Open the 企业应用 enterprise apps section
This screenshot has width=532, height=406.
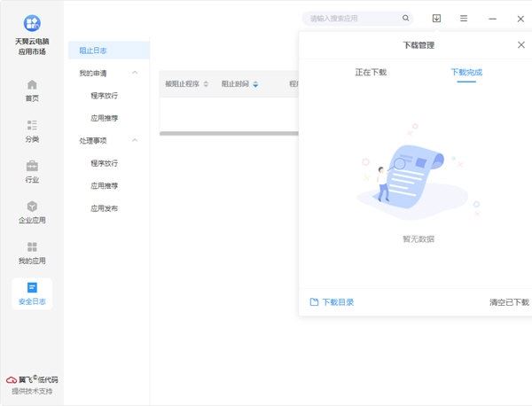pos(32,213)
